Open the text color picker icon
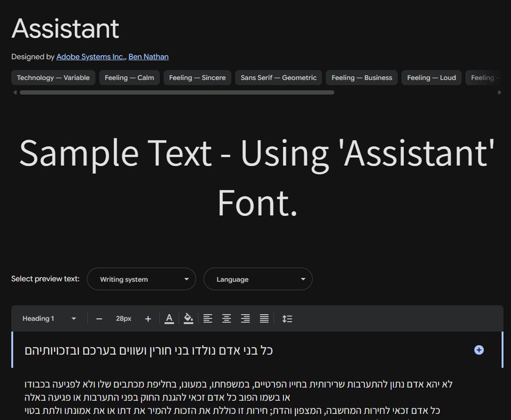Image resolution: width=511 pixels, height=420 pixels. tap(169, 318)
